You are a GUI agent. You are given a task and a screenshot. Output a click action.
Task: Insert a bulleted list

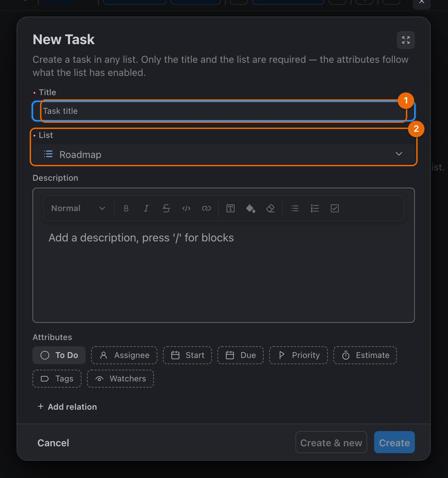click(295, 208)
